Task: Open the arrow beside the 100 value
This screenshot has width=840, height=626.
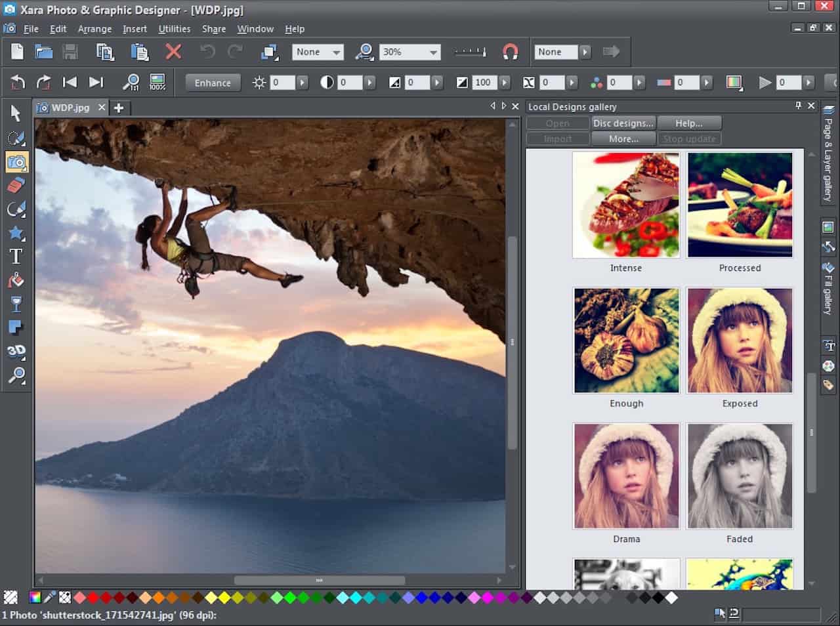Action: coord(505,83)
